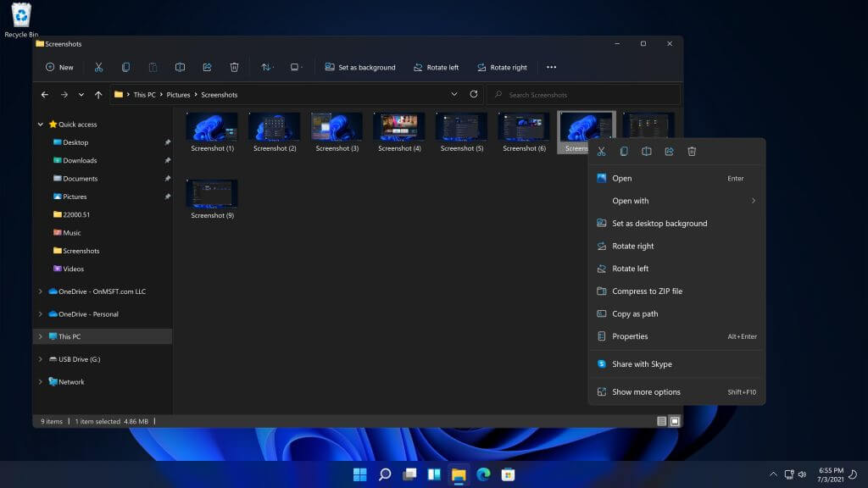Viewport: 868px width, 488px height.
Task: Expand OneDrive - Personal node
Action: (41, 314)
